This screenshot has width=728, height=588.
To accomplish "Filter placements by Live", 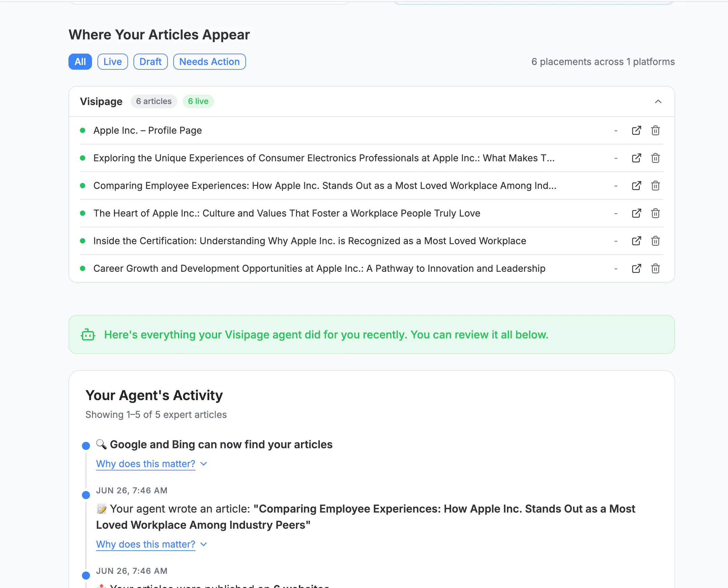I will click(113, 62).
